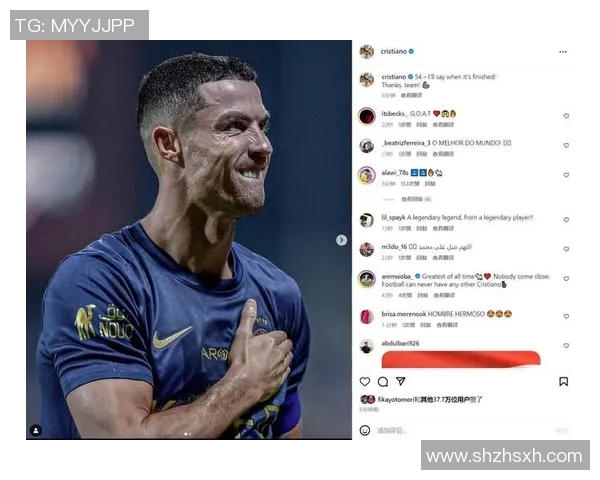Image resolution: width=600 pixels, height=480 pixels.
Task: Like the comment by lil_spayk
Action: point(566,220)
